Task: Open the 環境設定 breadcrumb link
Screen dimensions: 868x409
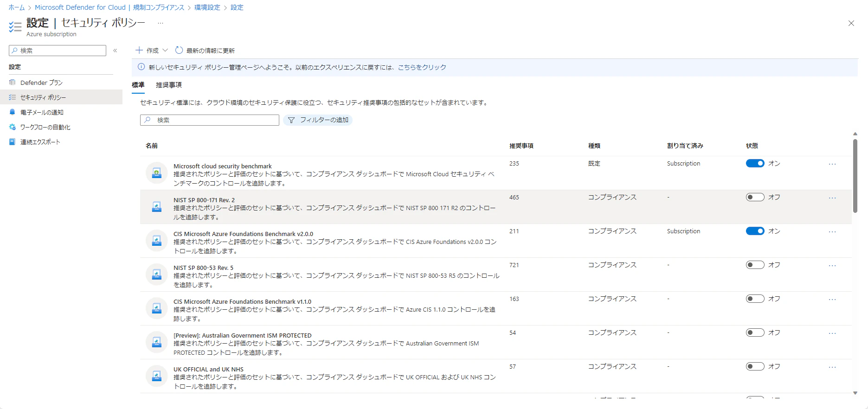Action: [x=207, y=7]
